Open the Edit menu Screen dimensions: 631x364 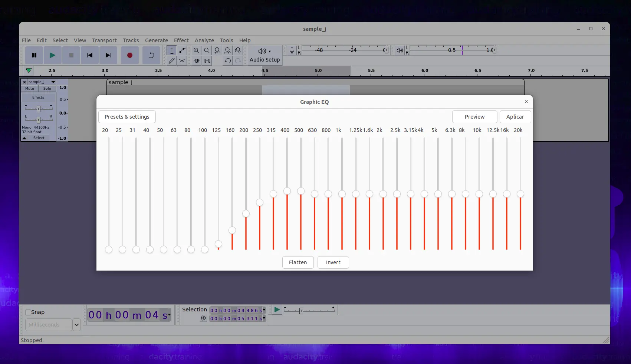tap(42, 40)
